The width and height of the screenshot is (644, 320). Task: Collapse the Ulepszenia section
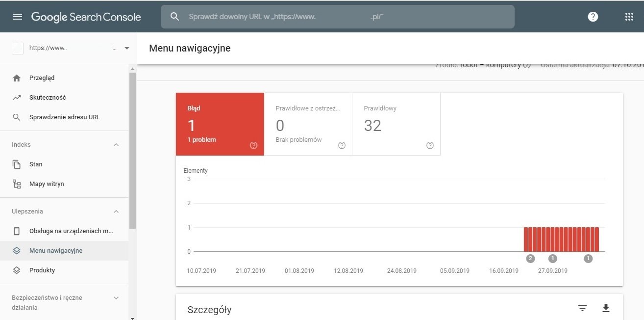point(116,212)
